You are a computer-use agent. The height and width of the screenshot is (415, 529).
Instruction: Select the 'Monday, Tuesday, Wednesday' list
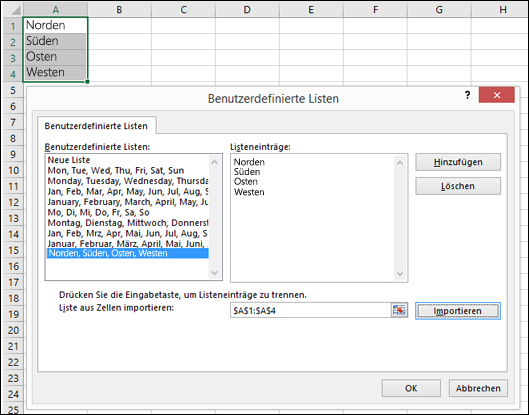point(128,181)
